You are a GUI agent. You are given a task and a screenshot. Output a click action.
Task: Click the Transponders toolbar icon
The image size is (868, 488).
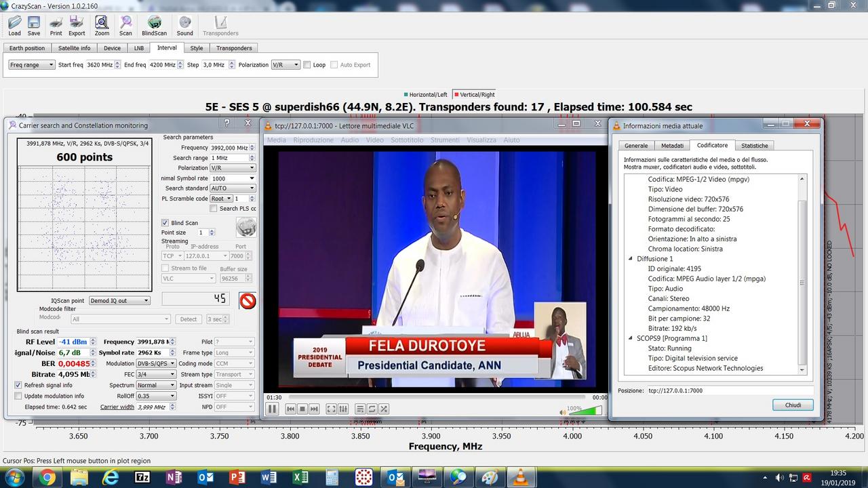click(220, 26)
